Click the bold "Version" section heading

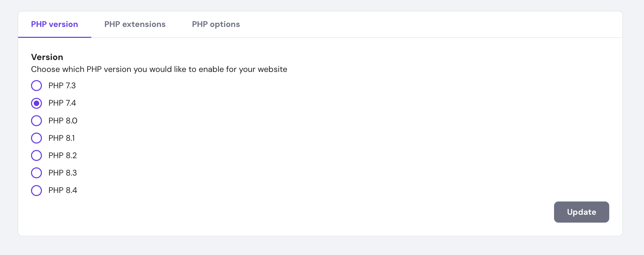47,57
